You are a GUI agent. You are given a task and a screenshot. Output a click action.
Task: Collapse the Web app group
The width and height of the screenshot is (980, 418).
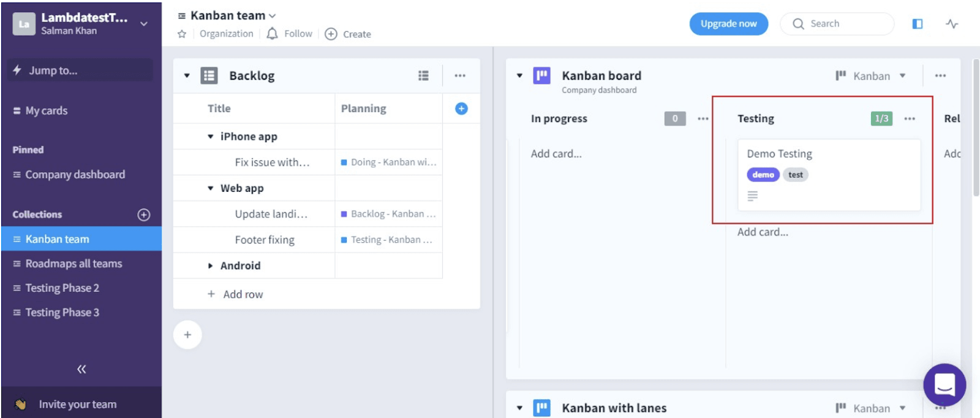(x=211, y=188)
